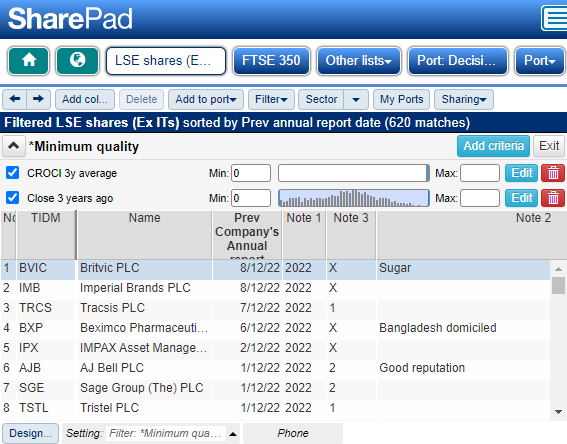The height and width of the screenshot is (444, 567).
Task: Select AJ Bell PLC
Action: pos(112,368)
